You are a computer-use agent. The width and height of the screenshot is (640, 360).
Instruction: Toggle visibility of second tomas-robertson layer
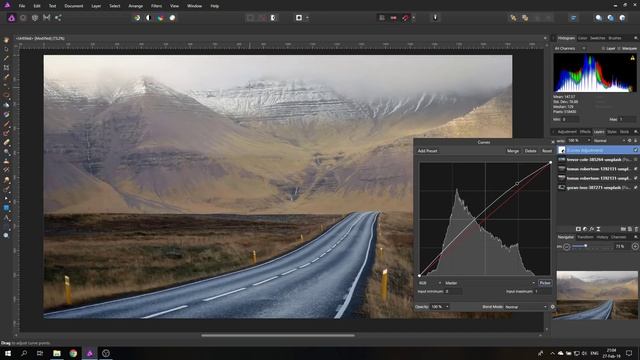pyautogui.click(x=636, y=178)
